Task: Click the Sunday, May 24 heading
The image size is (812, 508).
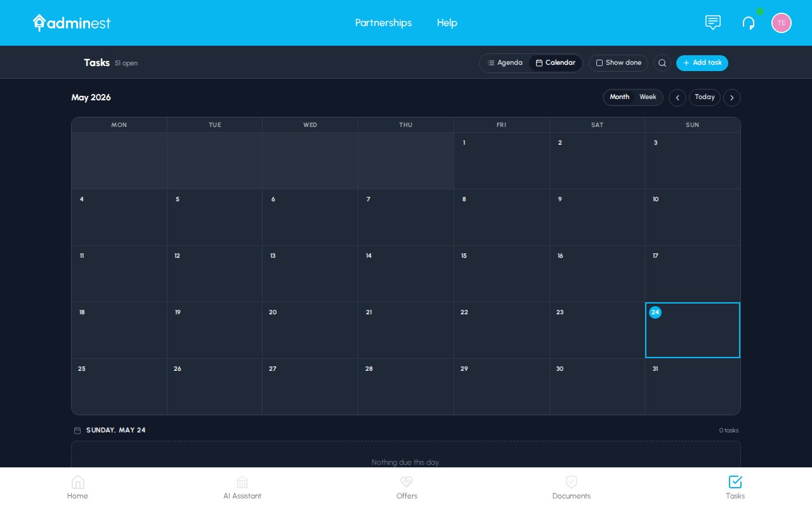Action: [x=116, y=430]
